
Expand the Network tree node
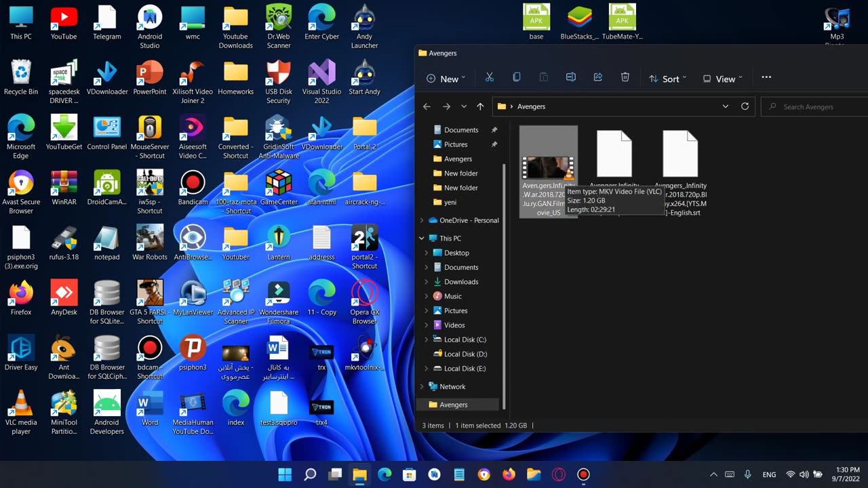coord(422,386)
